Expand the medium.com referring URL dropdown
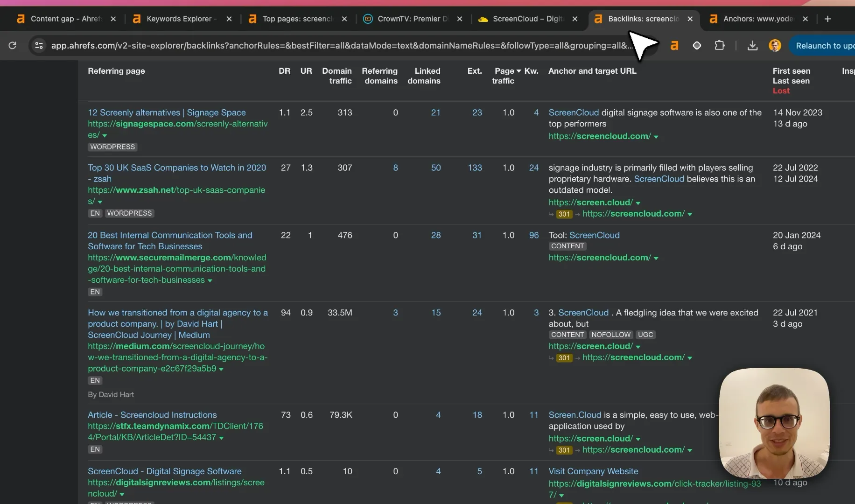Viewport: 855px width, 504px height. coord(221,369)
